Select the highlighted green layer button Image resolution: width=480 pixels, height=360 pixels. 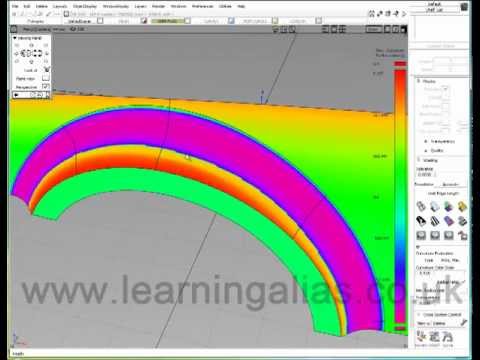point(167,21)
